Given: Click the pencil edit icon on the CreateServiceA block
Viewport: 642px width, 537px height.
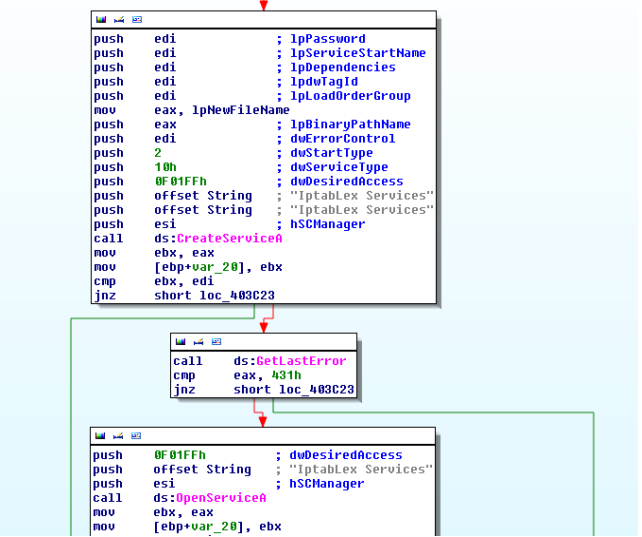Looking at the screenshot, I should [x=118, y=19].
